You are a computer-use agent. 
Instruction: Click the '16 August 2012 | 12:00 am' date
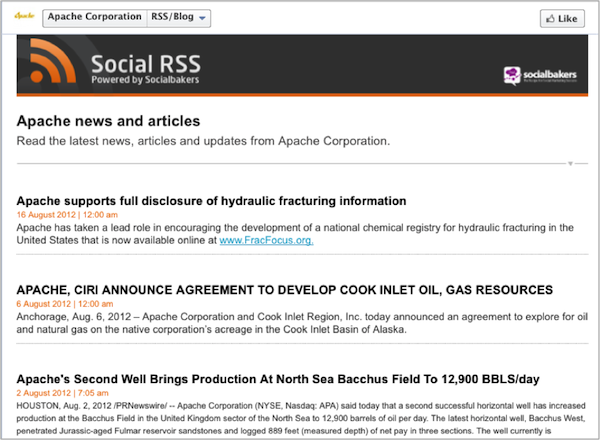click(67, 215)
